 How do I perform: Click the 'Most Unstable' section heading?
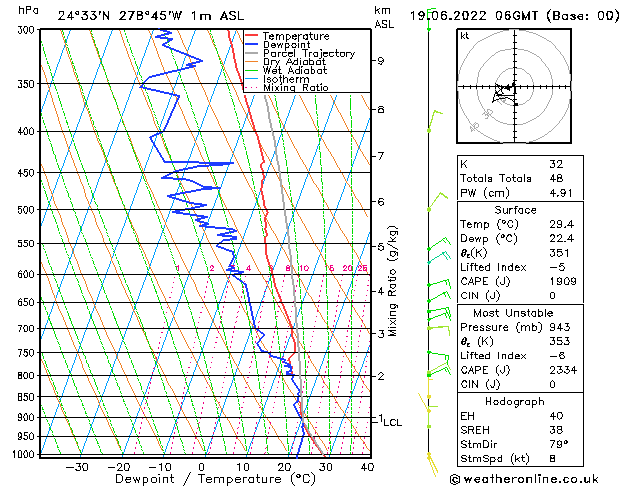(x=513, y=313)
